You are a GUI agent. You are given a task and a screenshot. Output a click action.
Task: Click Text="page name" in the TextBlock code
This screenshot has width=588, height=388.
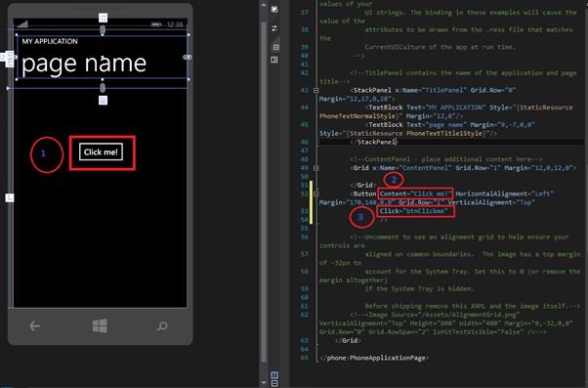[x=437, y=124]
